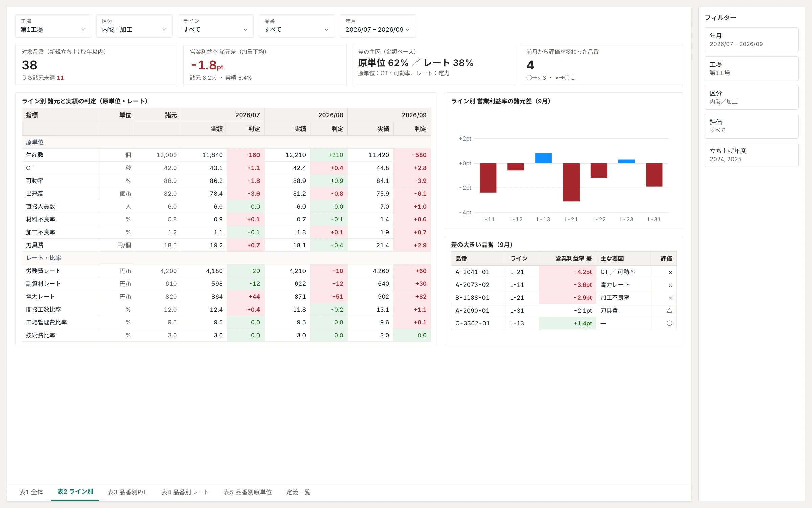Open the 年月 range dropdown in top bar
This screenshot has width=812, height=508.
(378, 26)
